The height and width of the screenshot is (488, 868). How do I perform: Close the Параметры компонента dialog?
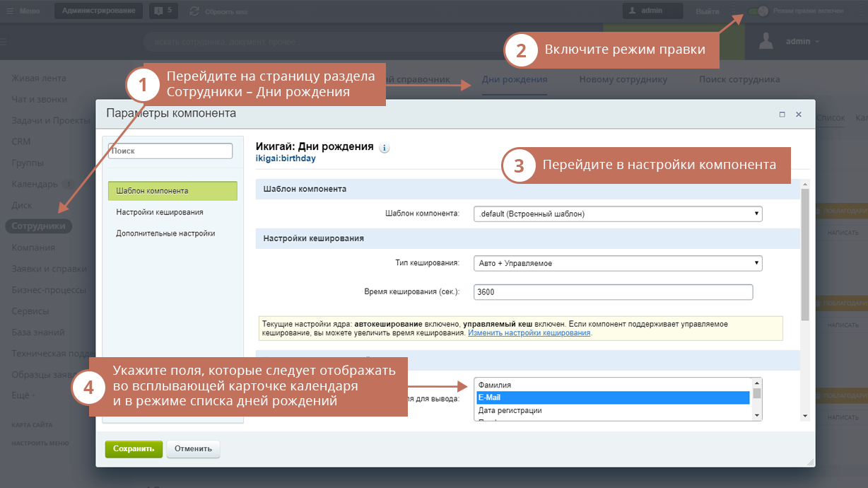(x=799, y=114)
